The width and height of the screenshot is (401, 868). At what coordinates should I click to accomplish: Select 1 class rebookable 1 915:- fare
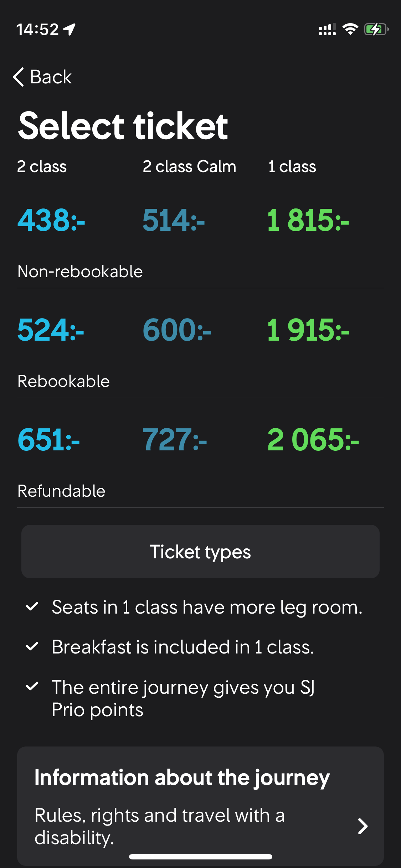click(308, 330)
